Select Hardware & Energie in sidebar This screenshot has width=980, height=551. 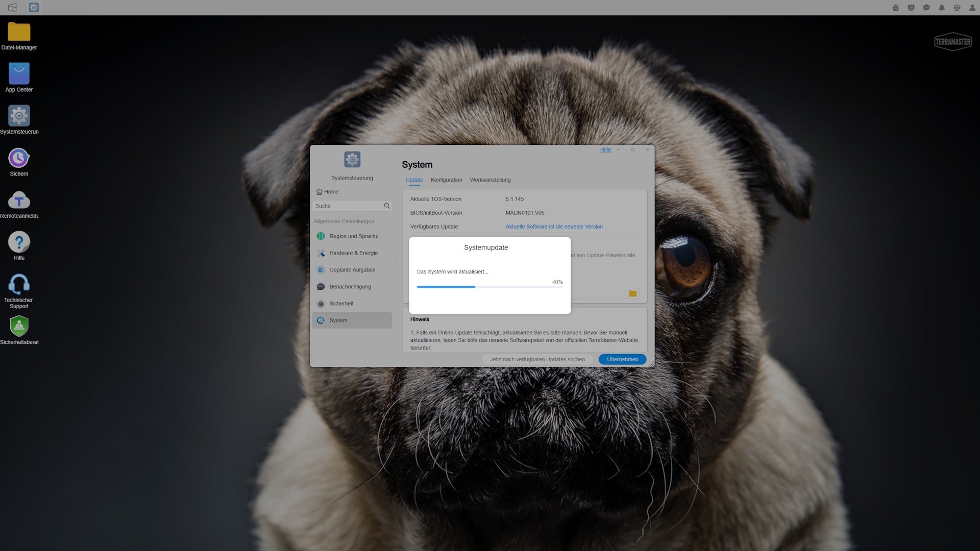[x=353, y=253]
